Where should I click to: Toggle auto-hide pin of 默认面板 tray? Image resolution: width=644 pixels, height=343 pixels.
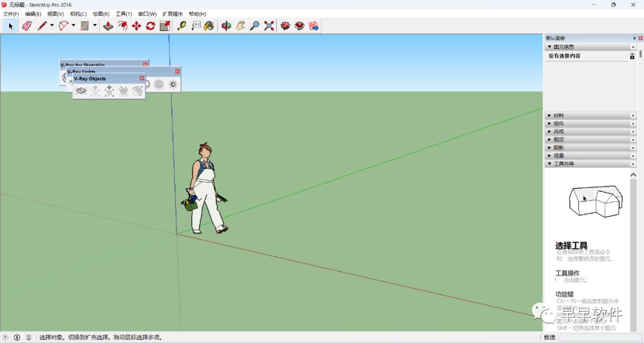click(x=634, y=38)
